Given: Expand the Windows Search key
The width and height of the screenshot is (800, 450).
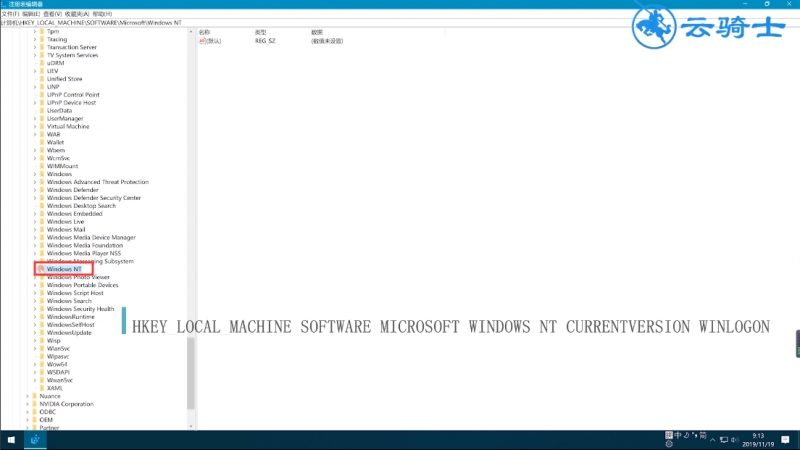Looking at the screenshot, I should click(35, 301).
